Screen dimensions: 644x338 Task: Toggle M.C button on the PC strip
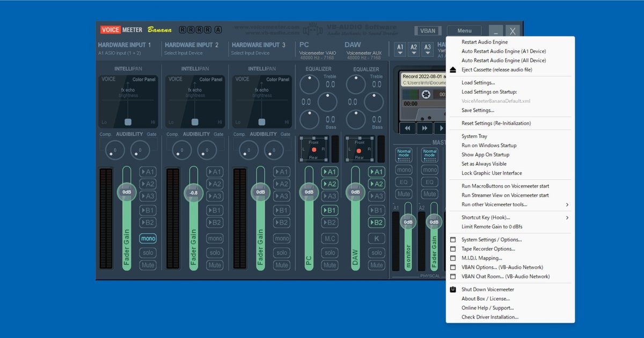(x=330, y=239)
